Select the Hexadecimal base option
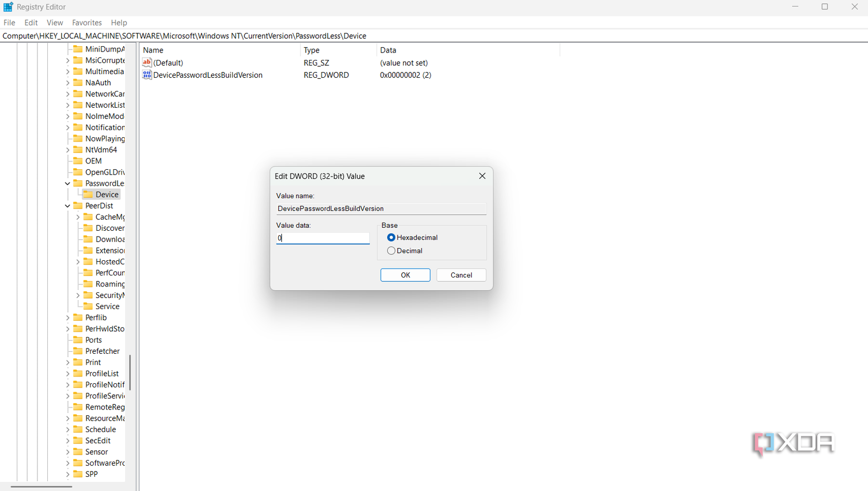 pos(391,238)
